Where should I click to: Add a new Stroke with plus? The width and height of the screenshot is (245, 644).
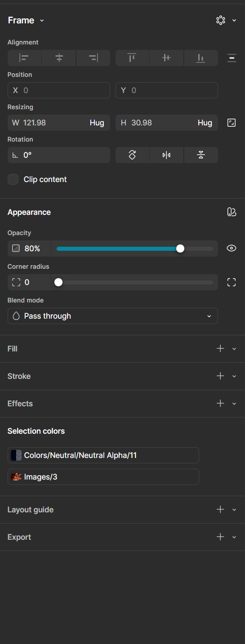[220, 376]
